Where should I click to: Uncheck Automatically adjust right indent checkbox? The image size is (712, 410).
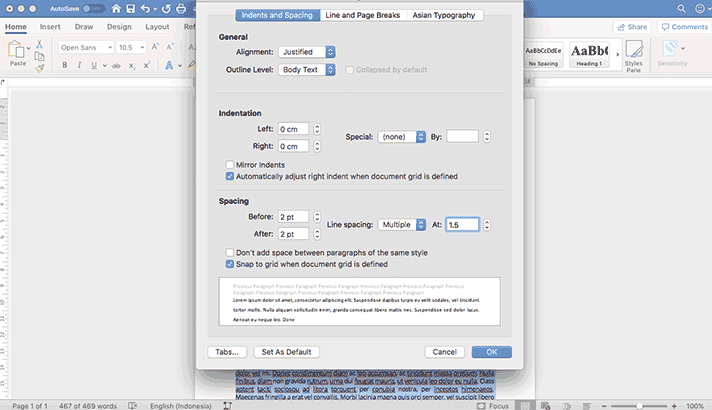230,176
